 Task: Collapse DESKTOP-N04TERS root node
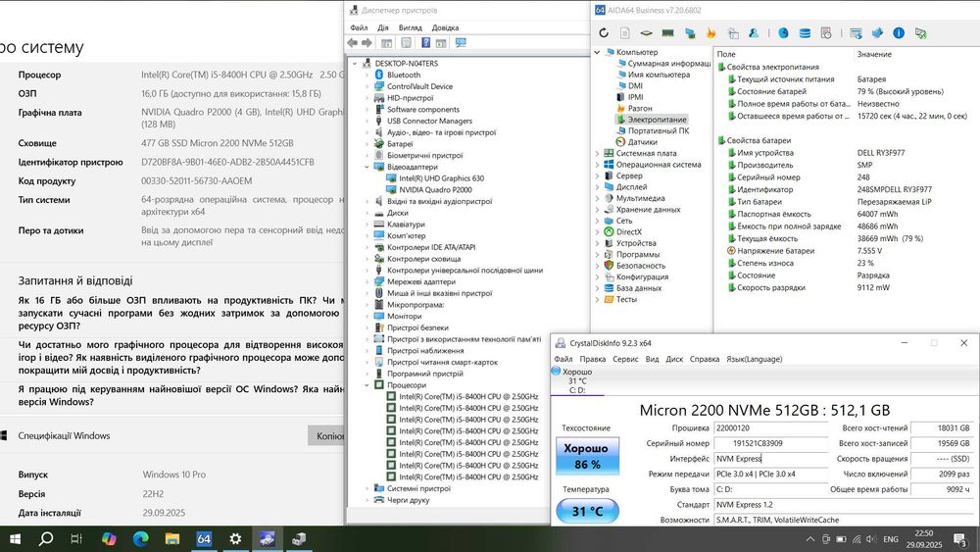(355, 63)
